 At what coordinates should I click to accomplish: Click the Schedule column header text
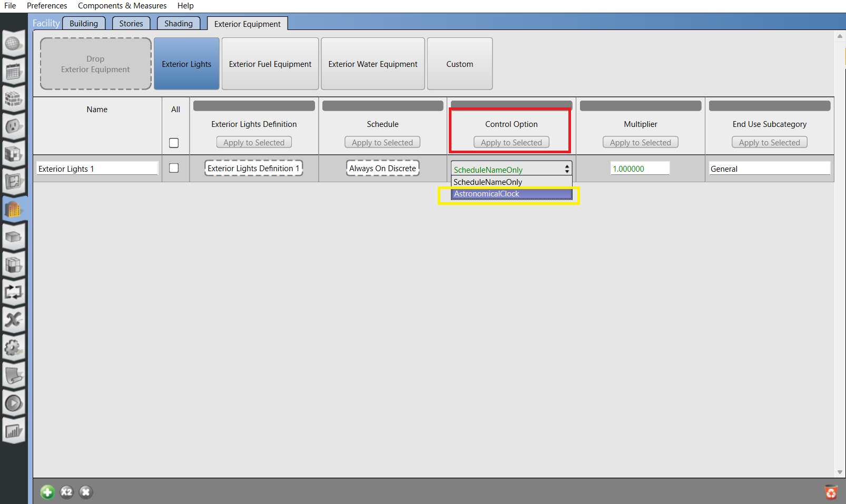click(382, 124)
